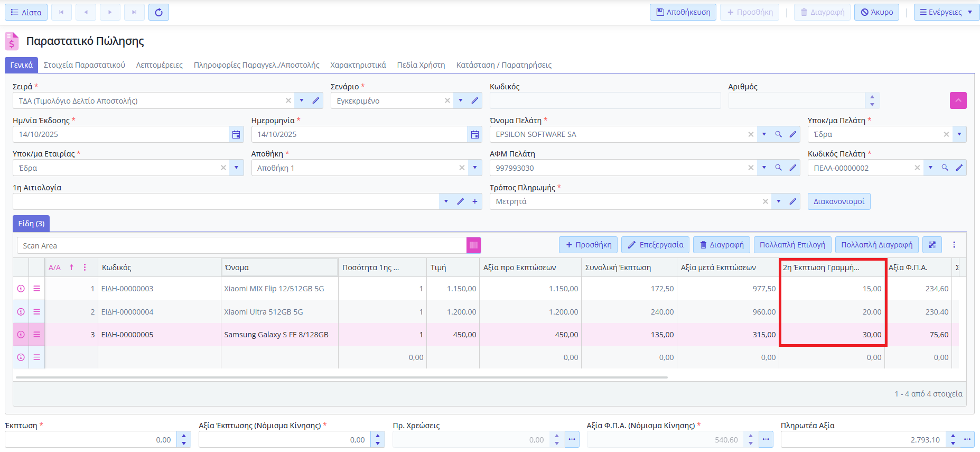Open the Ενέργειες dropdown menu
Image resolution: width=980 pixels, height=452 pixels.
click(946, 12)
